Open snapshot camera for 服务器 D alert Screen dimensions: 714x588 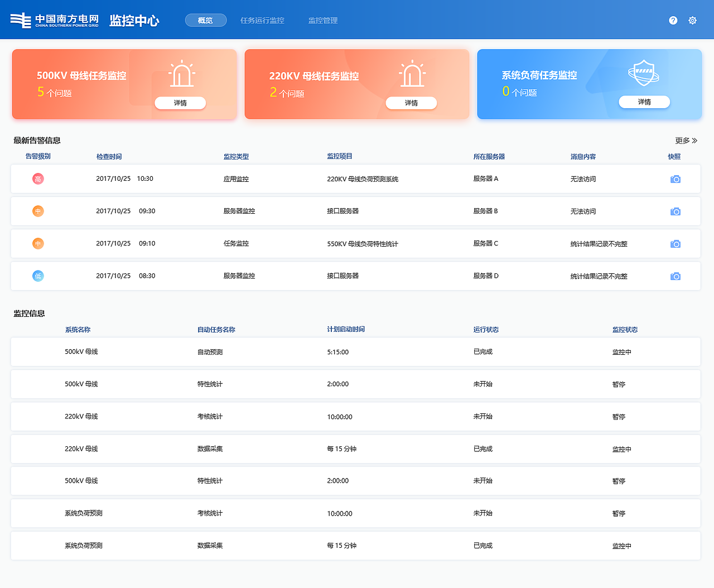click(x=676, y=276)
